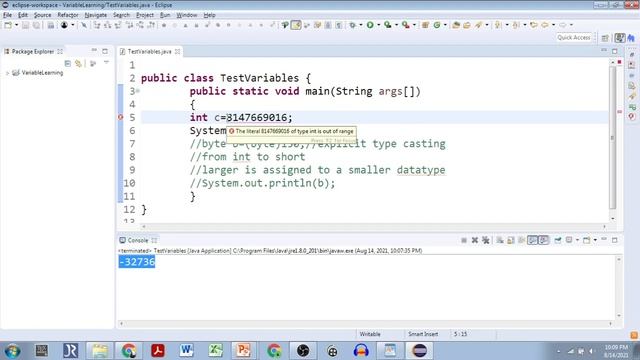Click the Open Type toolbar icon
Image resolution: width=640 pixels, height=360 pixels.
(x=456, y=25)
